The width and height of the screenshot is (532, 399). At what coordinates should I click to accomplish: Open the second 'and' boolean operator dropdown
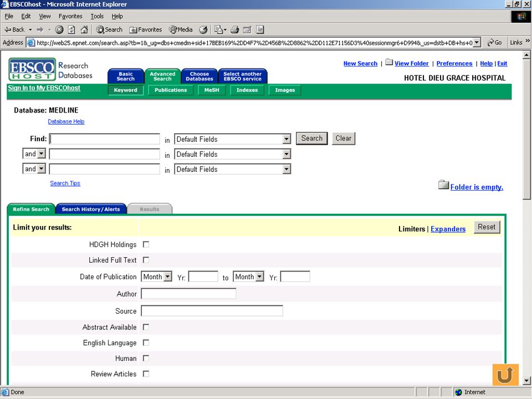[x=34, y=168]
